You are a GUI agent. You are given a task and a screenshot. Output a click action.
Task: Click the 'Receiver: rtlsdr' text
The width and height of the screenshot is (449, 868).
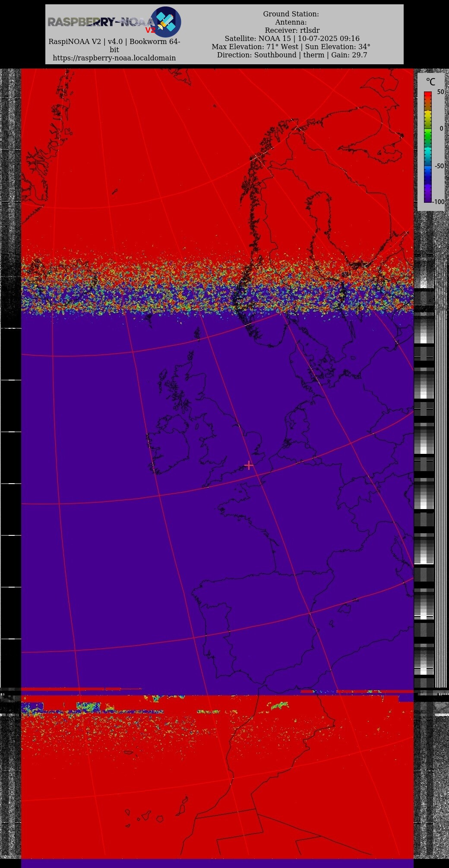(292, 31)
